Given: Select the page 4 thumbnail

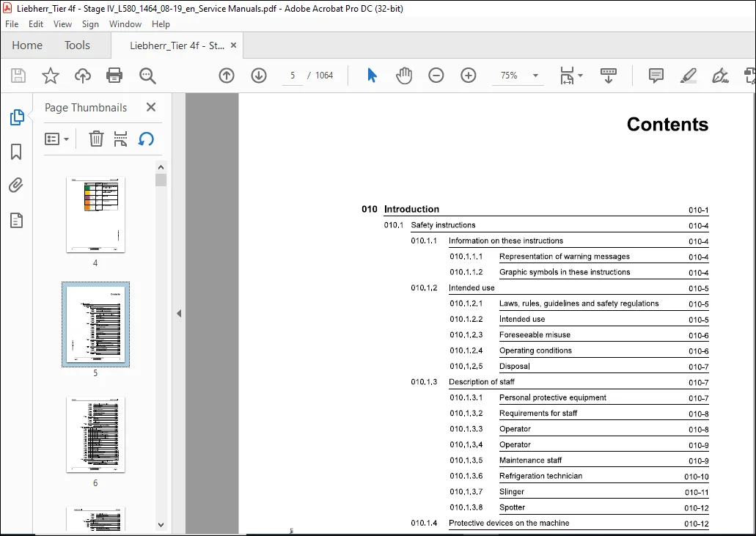Looking at the screenshot, I should coord(95,215).
